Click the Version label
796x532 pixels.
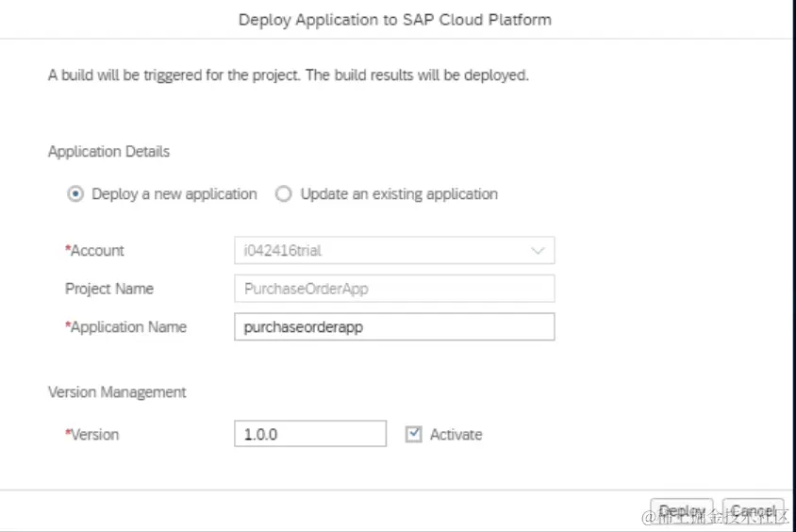91,434
